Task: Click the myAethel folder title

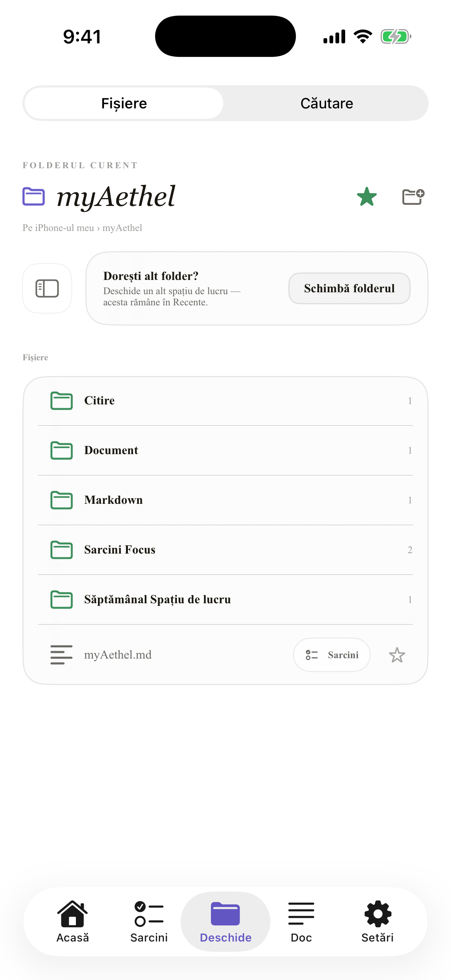Action: pos(116,197)
